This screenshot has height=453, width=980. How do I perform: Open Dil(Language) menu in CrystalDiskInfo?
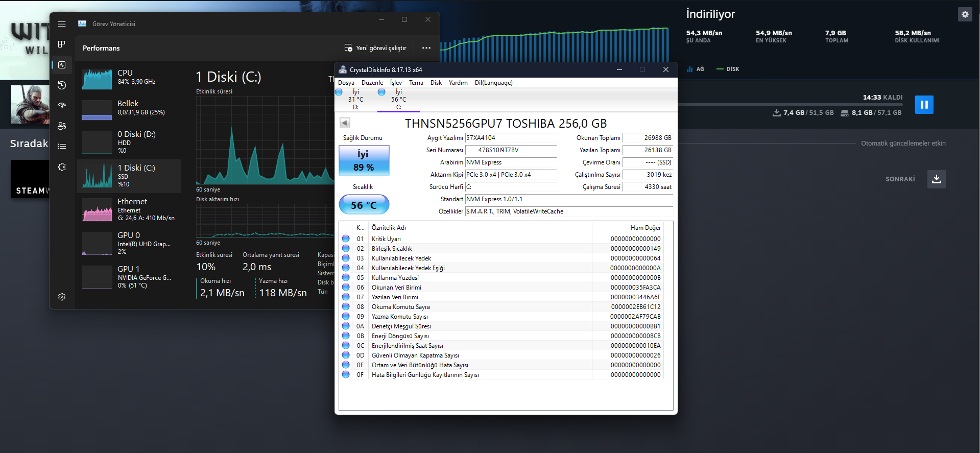click(494, 83)
